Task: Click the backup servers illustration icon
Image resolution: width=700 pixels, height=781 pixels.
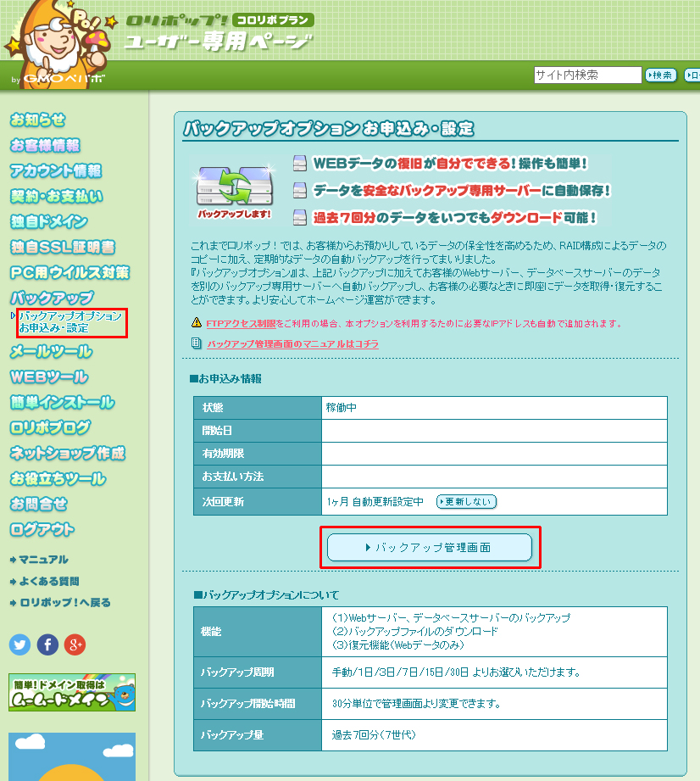Action: coord(231,187)
